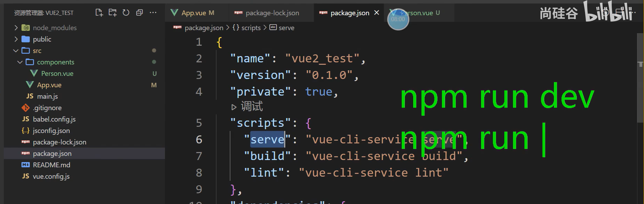Click the "scripts" key on line 5
Image resolution: width=644 pixels, height=204 pixels.
pyautogui.click(x=261, y=123)
